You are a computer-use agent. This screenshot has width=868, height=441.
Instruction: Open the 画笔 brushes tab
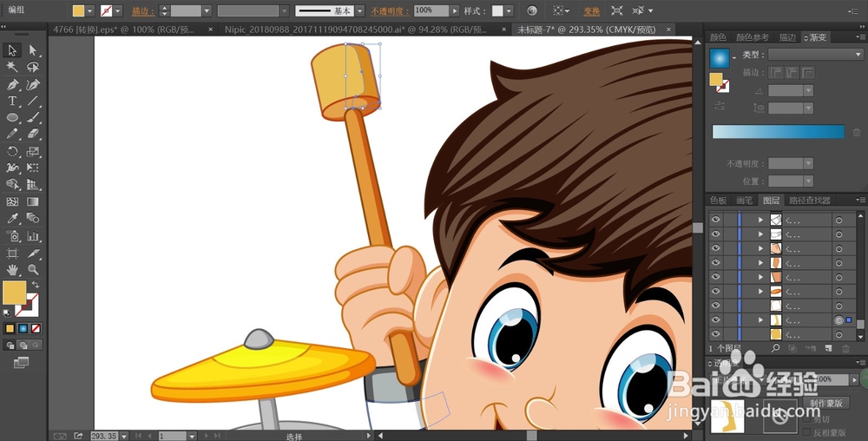[x=745, y=201]
